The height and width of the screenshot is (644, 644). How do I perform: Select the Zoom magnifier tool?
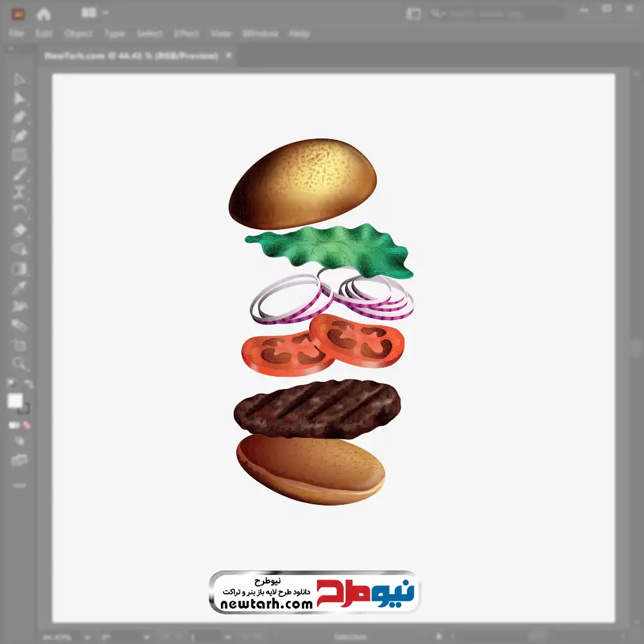point(19,364)
